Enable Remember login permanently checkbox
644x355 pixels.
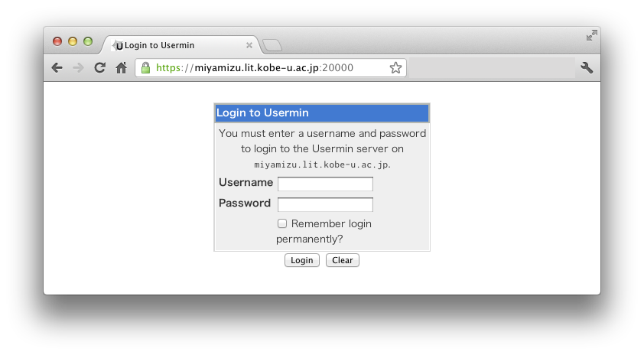pyautogui.click(x=281, y=223)
